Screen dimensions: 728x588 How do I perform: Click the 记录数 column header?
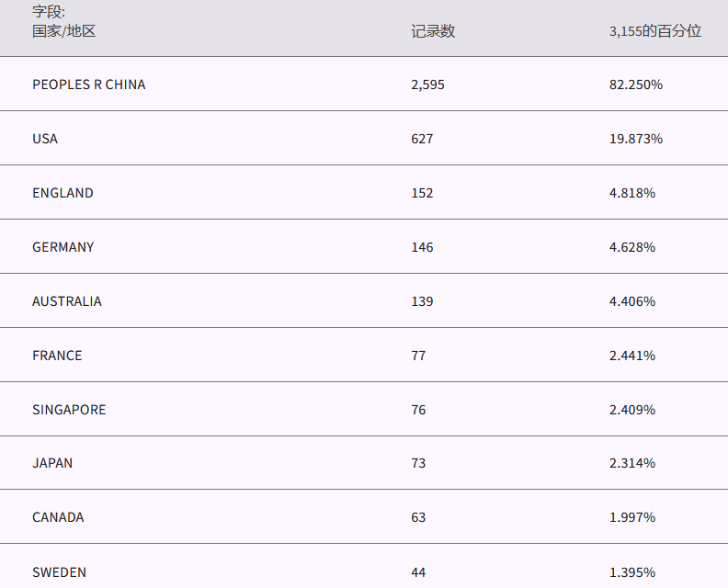coord(433,31)
